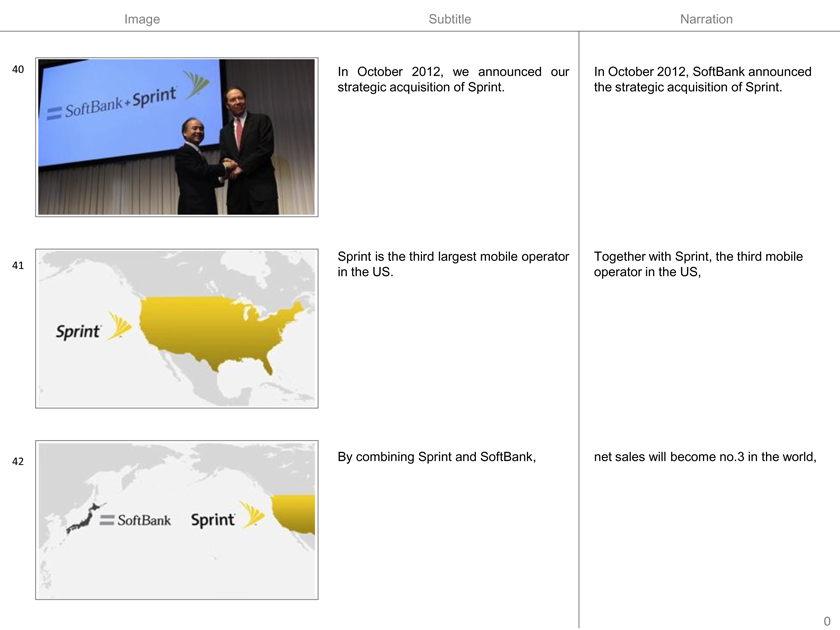Click narration "net sales will become no.3"
Screen dimensions: 840x630
tap(669, 457)
